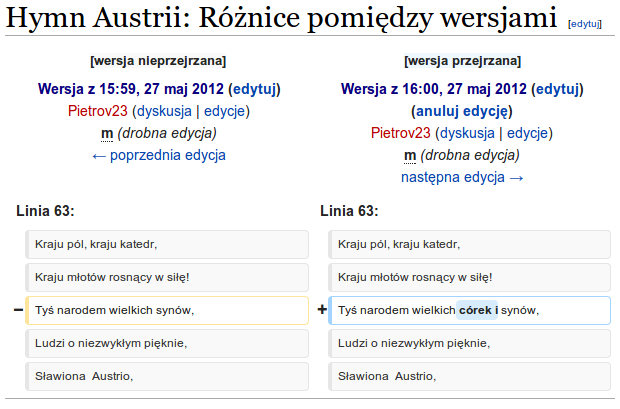620x409 pixels.
Task: Open the 15:59, 27 maj 2012 version
Action: (x=131, y=89)
